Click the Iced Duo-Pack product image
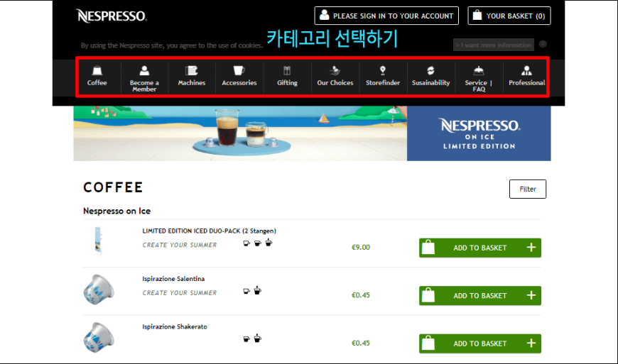Viewport: 618px width, 364px height. pyautogui.click(x=98, y=241)
